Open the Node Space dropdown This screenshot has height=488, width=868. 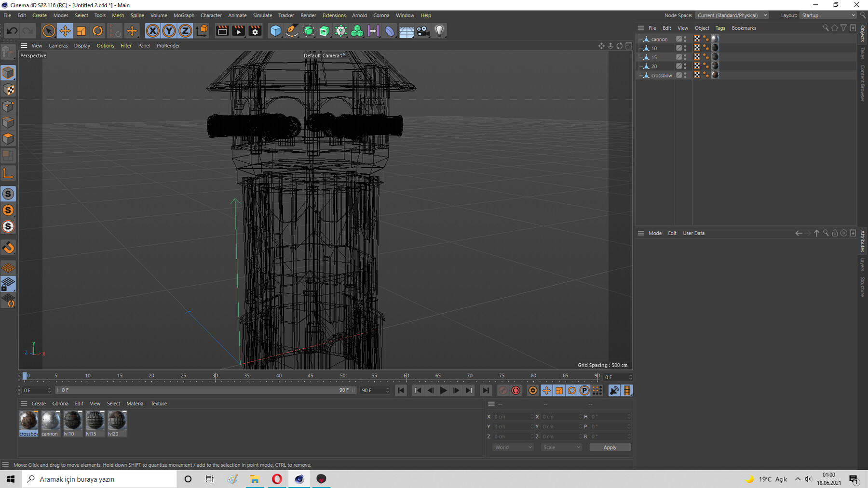(732, 15)
